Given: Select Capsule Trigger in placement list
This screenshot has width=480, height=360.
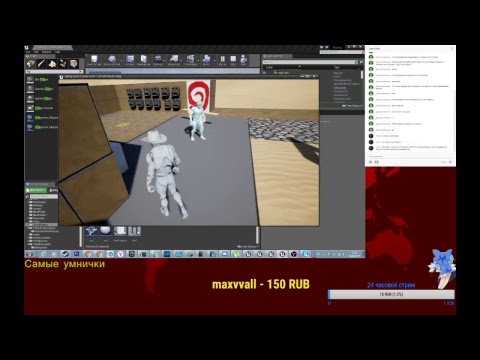Looking at the screenshot, I should click(x=42, y=89).
